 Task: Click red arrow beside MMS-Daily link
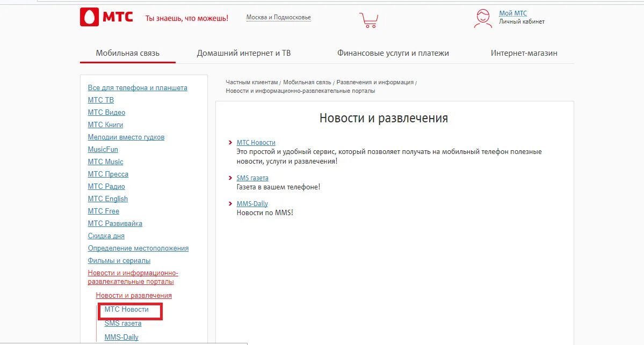pos(230,203)
